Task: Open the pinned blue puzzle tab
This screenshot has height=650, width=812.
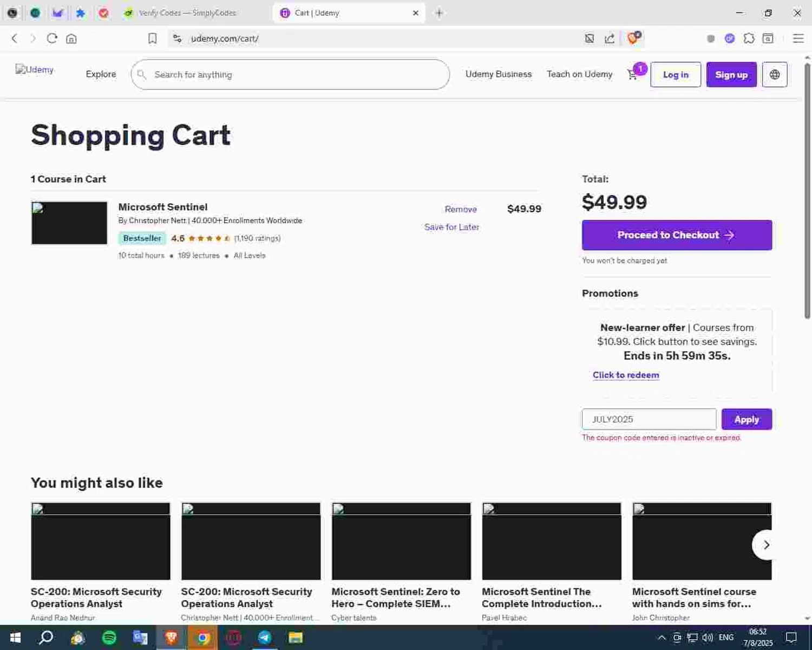Action: pyautogui.click(x=81, y=13)
